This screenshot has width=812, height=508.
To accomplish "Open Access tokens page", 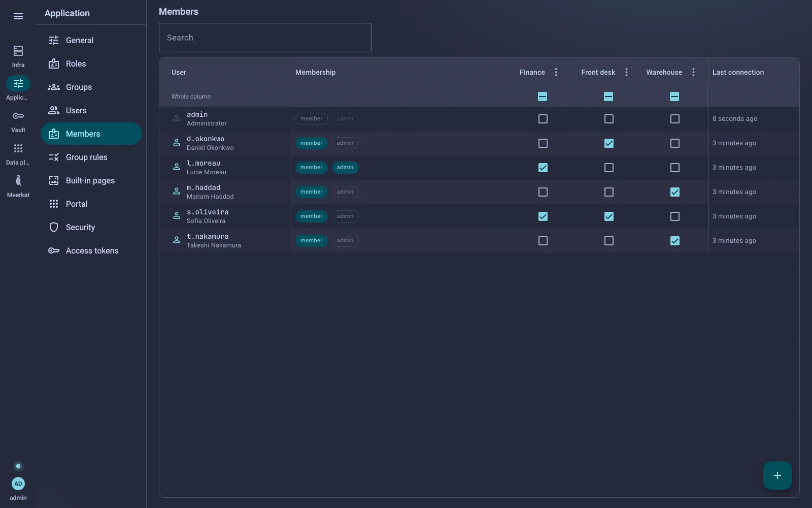I will (91, 250).
